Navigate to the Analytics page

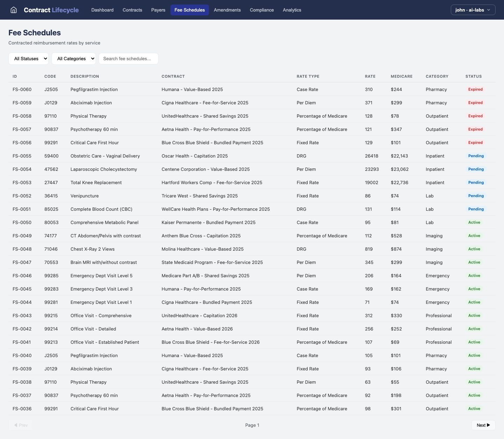click(292, 10)
